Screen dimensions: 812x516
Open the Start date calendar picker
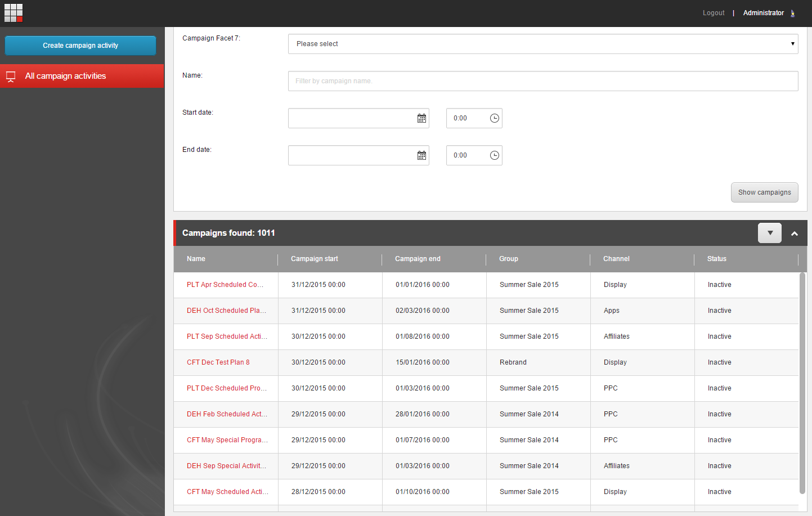[x=421, y=118]
